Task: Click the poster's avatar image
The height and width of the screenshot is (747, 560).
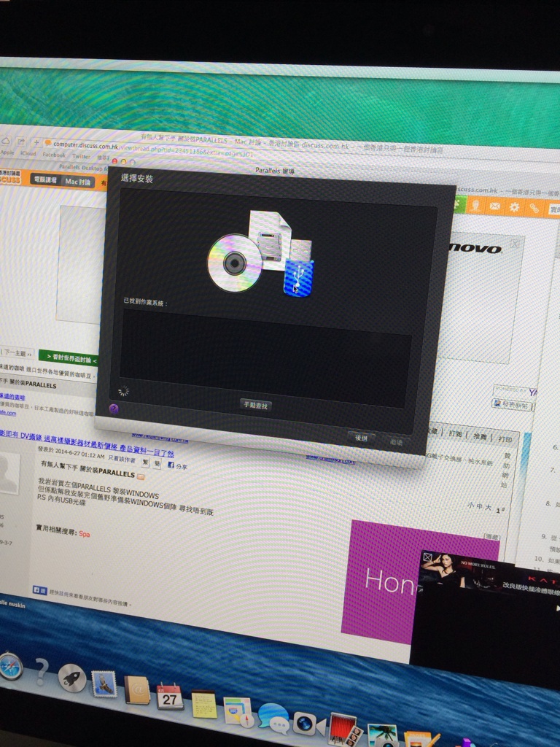Action: pyautogui.click(x=9, y=473)
